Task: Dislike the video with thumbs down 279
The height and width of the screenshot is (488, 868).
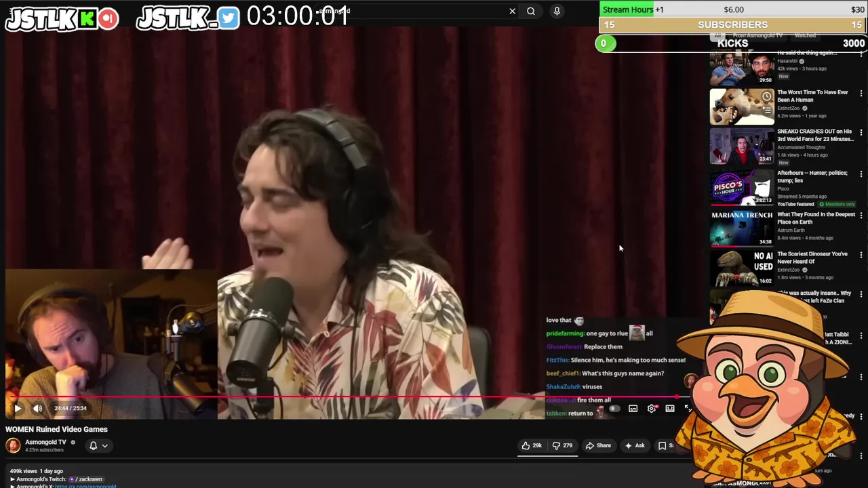Action: pyautogui.click(x=562, y=445)
